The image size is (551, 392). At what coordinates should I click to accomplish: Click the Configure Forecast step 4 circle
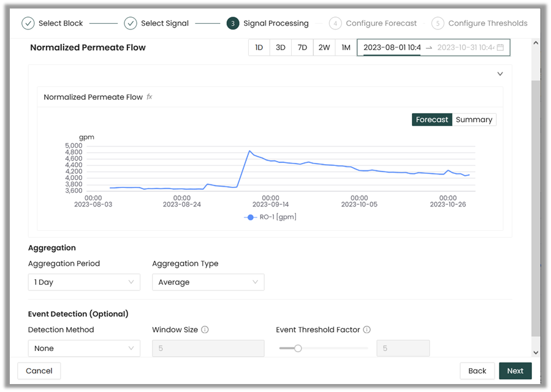click(335, 23)
